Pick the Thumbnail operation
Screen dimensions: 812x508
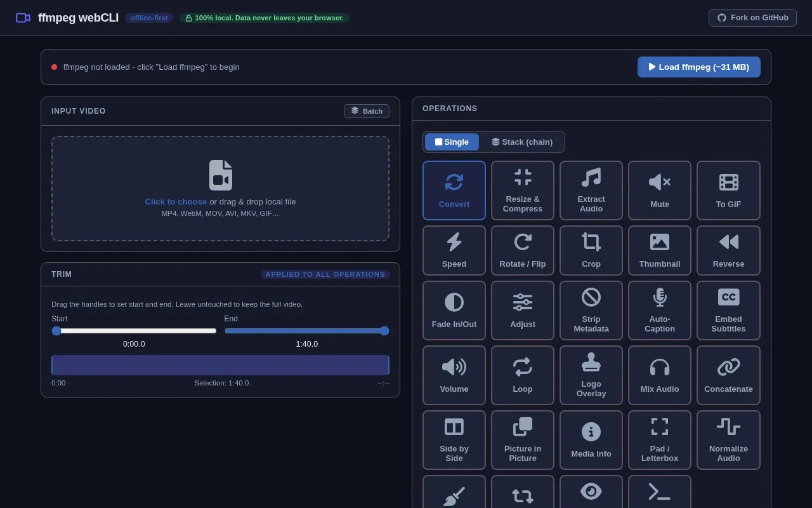pyautogui.click(x=660, y=250)
